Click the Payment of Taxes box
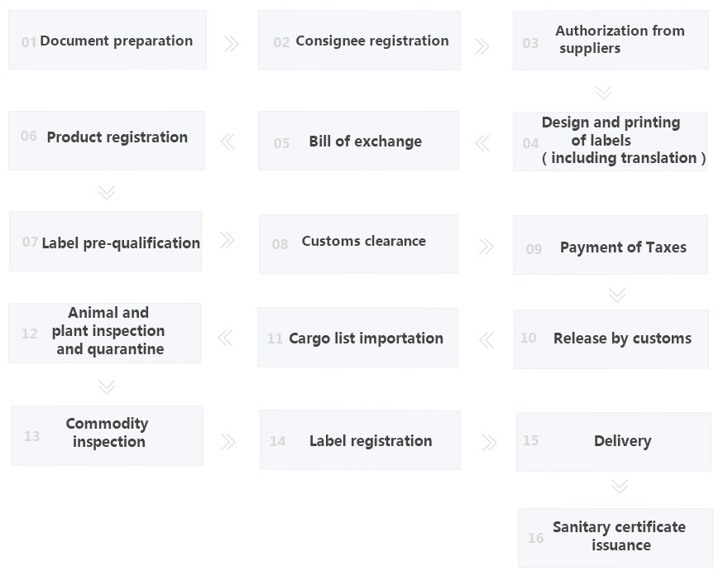 pyautogui.click(x=611, y=246)
